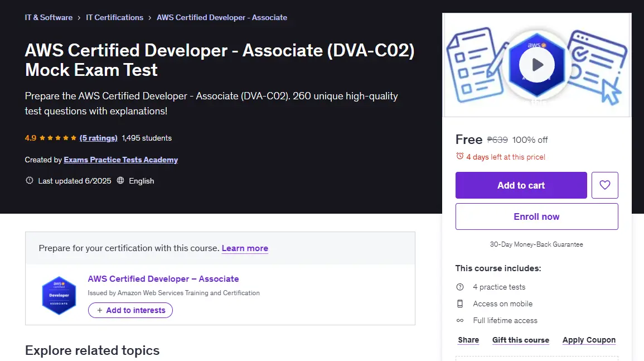The image size is (644, 361).
Task: Play the course preview video
Action: click(536, 65)
